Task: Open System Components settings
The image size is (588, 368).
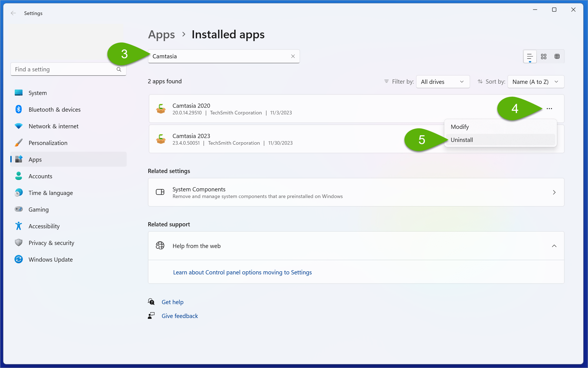Action: [356, 192]
